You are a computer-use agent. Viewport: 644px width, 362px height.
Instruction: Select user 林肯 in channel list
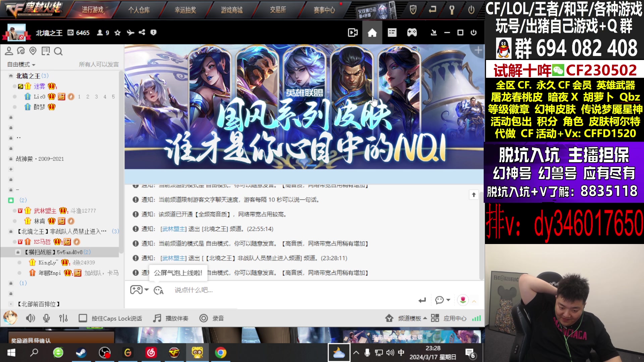(x=39, y=221)
